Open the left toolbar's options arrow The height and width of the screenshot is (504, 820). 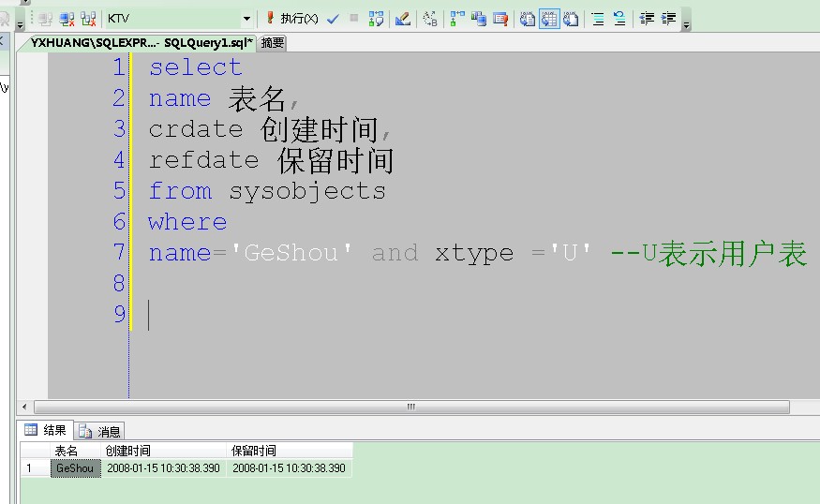point(21,23)
